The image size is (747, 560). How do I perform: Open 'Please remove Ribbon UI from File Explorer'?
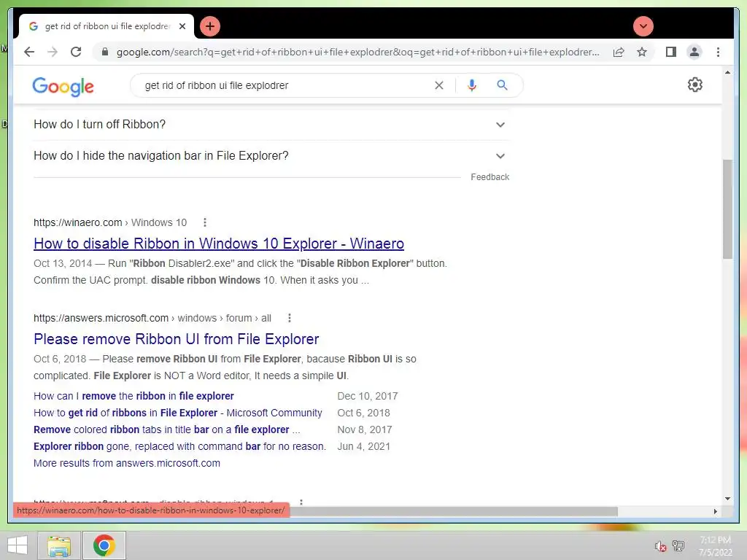coord(177,339)
